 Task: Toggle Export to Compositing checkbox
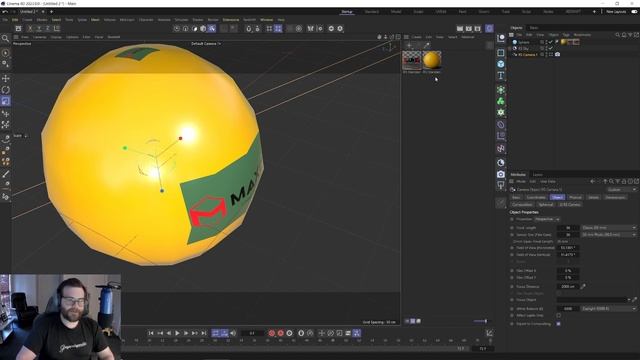(559, 324)
